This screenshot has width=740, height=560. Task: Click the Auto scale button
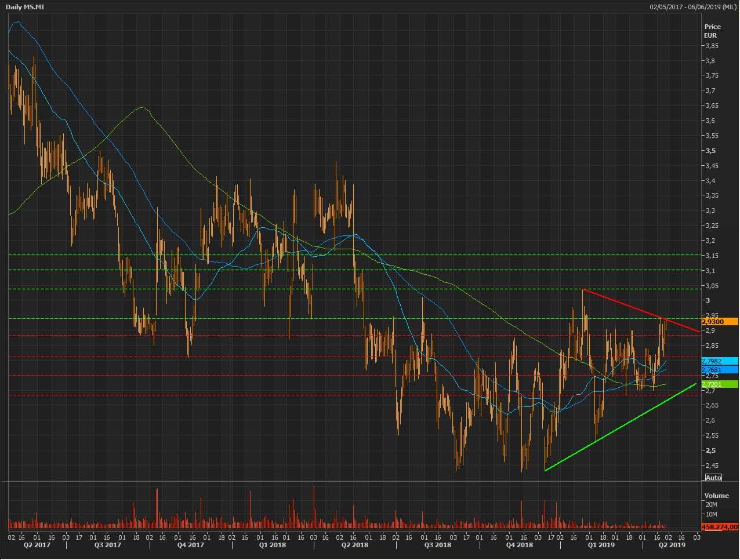tap(713, 478)
